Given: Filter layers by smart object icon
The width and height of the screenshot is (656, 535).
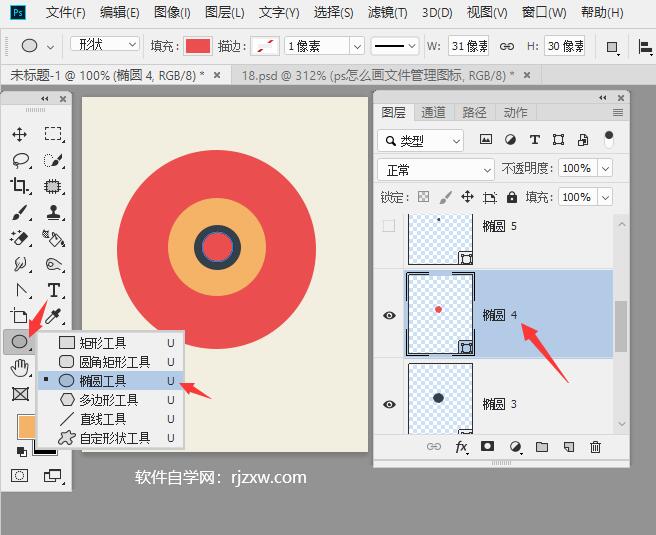Looking at the screenshot, I should click(583, 139).
